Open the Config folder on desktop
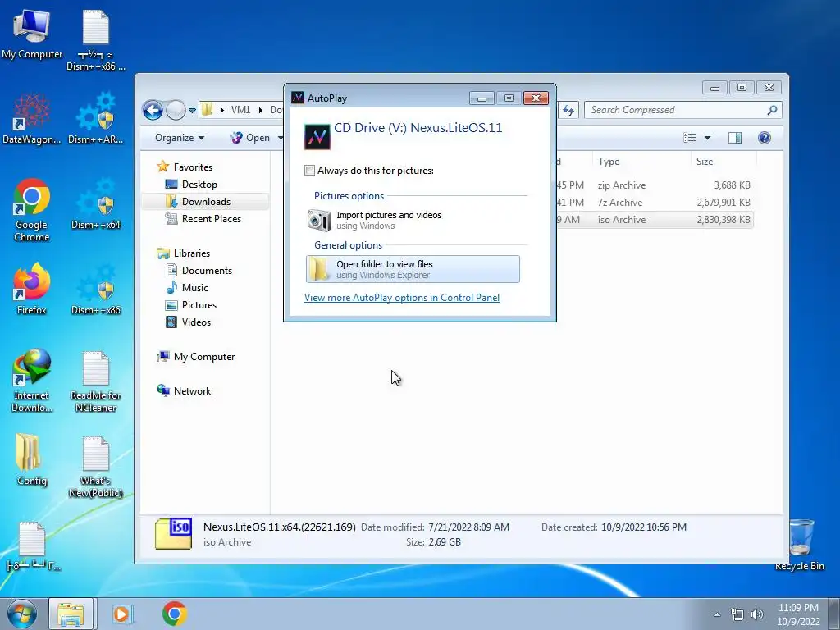 (32, 459)
